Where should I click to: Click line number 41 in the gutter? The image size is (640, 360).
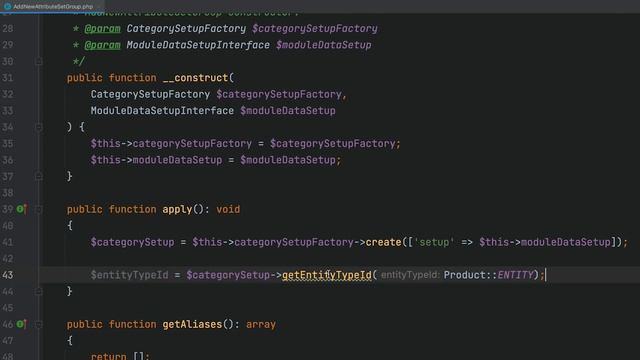coord(8,242)
